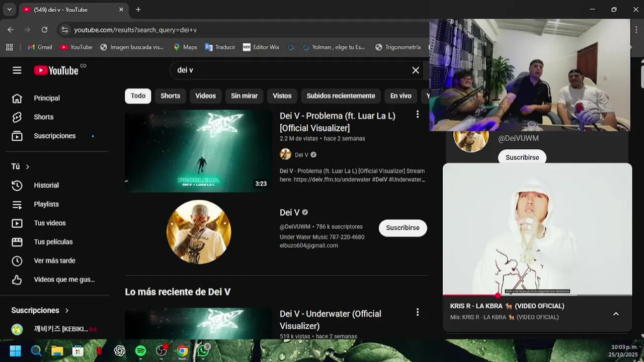
Task: Open the Editor Wix bookmark
Action: coord(261,47)
